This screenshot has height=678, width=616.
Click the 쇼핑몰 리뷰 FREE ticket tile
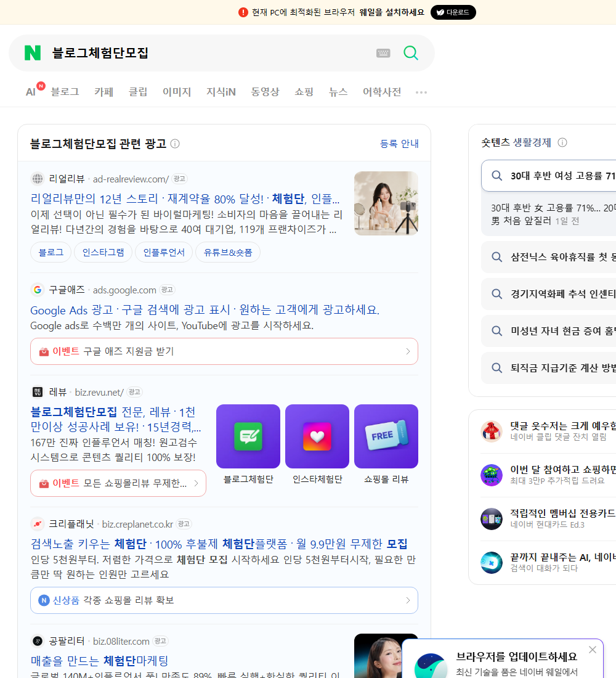pos(386,436)
